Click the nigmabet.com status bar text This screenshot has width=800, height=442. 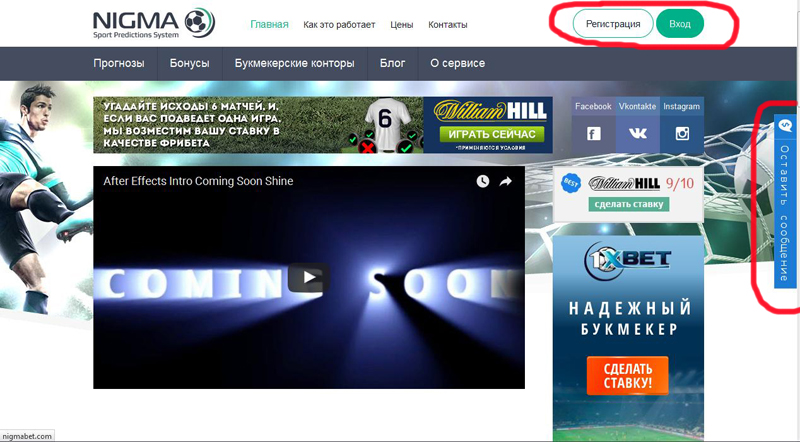pos(27,436)
